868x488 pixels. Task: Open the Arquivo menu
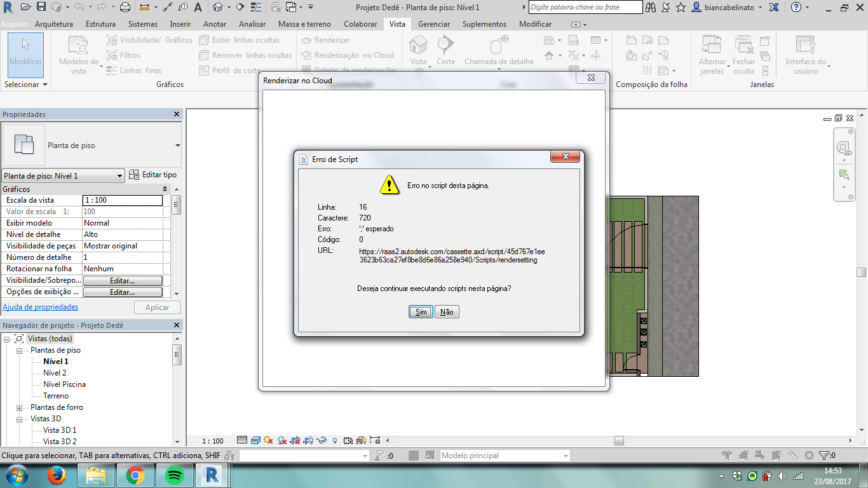coord(14,24)
